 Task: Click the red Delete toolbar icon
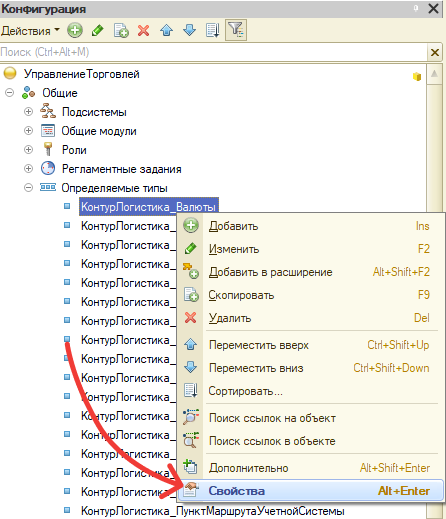coord(144,31)
